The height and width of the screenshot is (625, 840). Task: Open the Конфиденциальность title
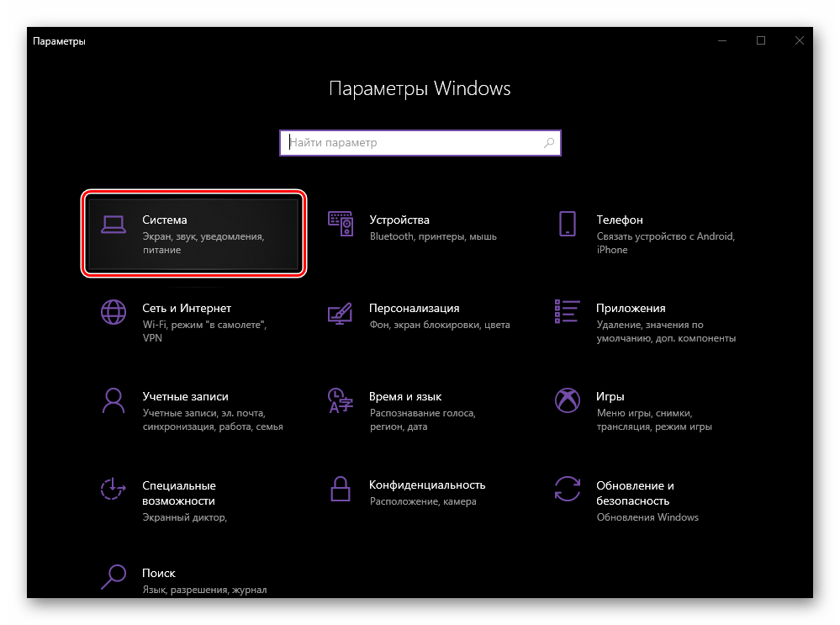427,485
